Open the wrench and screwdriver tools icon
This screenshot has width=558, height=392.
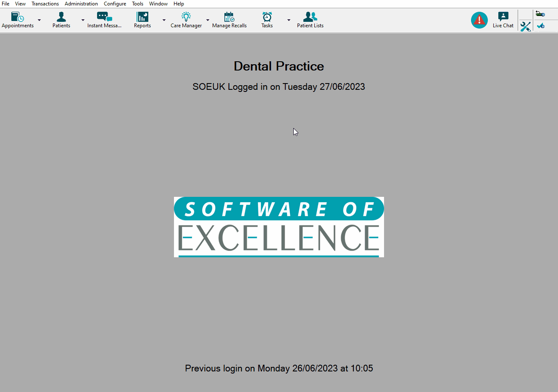point(526,26)
